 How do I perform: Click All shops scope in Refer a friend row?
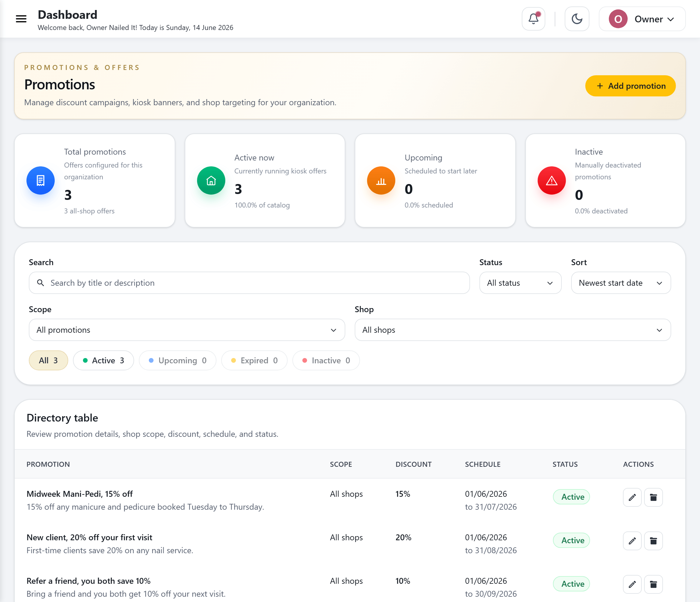[x=346, y=581]
